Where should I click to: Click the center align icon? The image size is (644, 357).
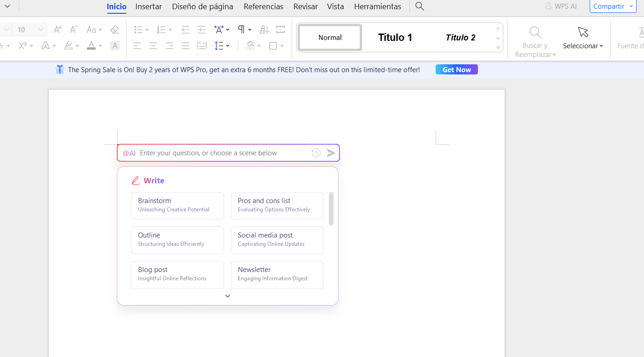153,45
